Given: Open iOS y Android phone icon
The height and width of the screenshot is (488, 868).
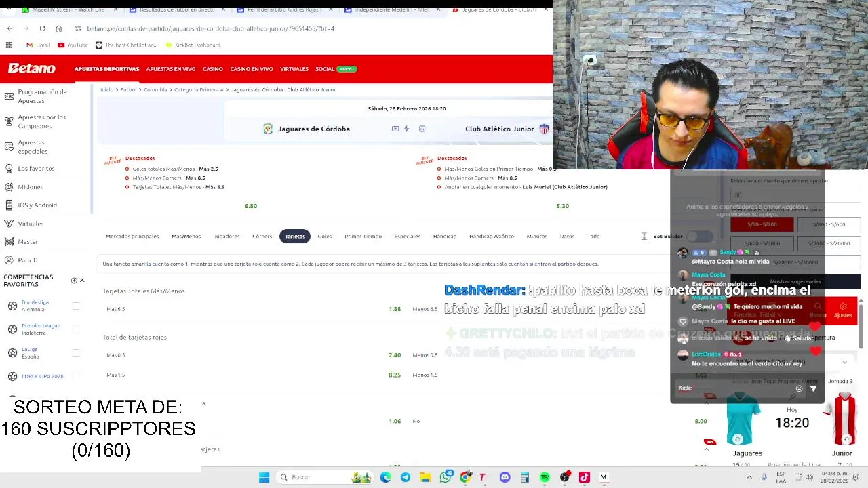Looking at the screenshot, I should (x=9, y=205).
